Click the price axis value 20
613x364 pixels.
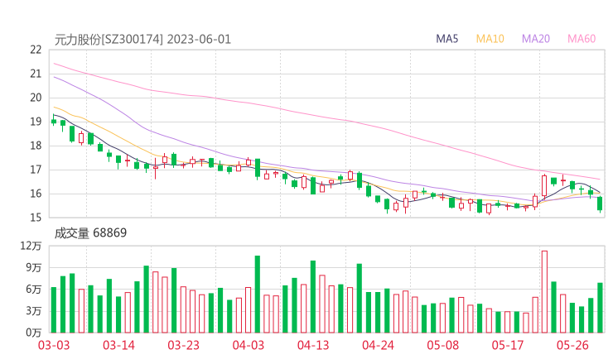pos(36,98)
